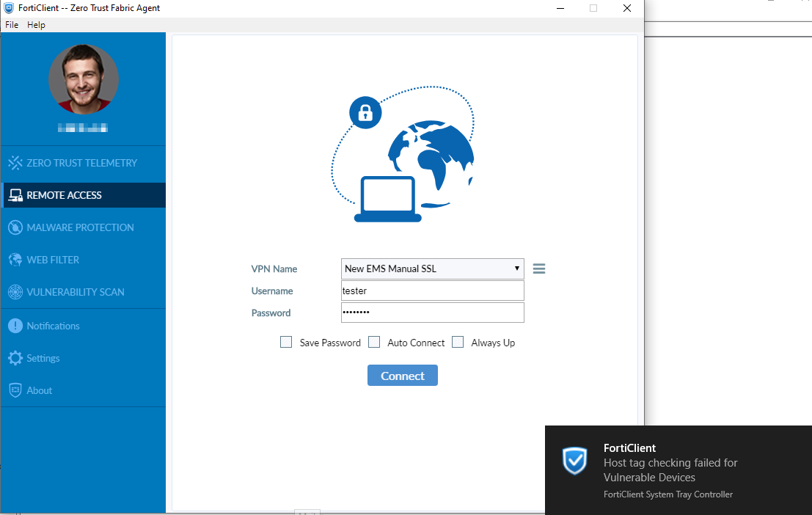Open the Help menu
Viewport: 812px width, 515px height.
pos(36,24)
